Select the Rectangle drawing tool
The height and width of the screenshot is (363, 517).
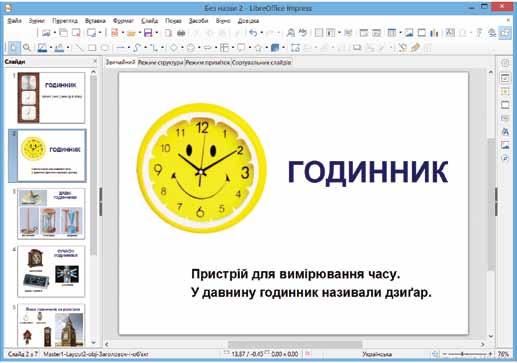(x=92, y=48)
